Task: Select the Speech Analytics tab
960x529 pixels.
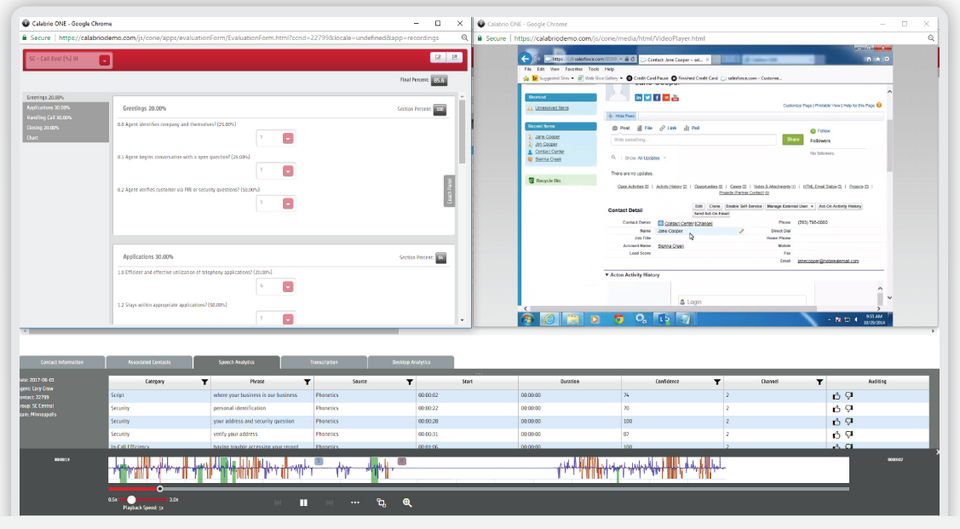Action: [x=236, y=362]
